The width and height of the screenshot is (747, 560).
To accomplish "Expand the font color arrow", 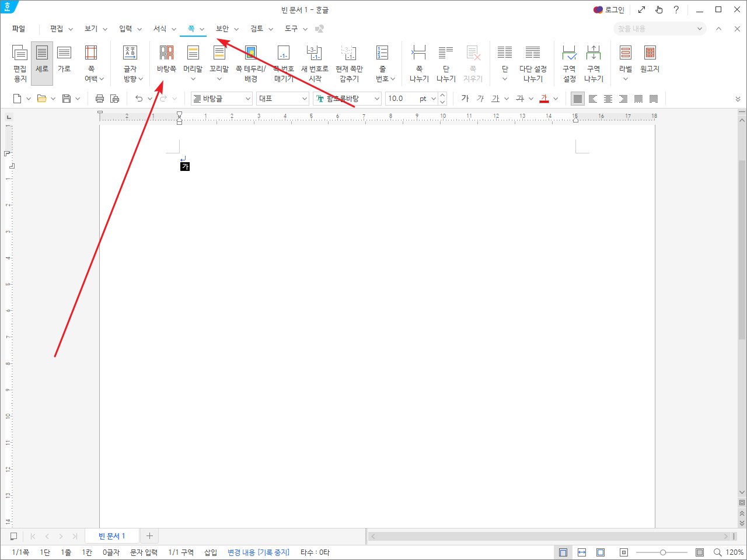I will (x=556, y=99).
